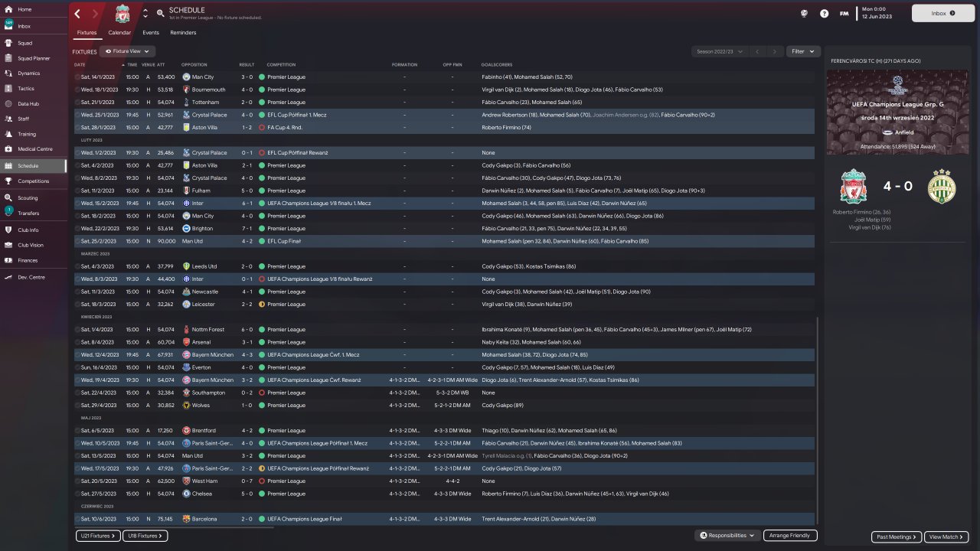The width and height of the screenshot is (980, 551).
Task: Click the club switcher up/down arrows
Action: pos(145,14)
